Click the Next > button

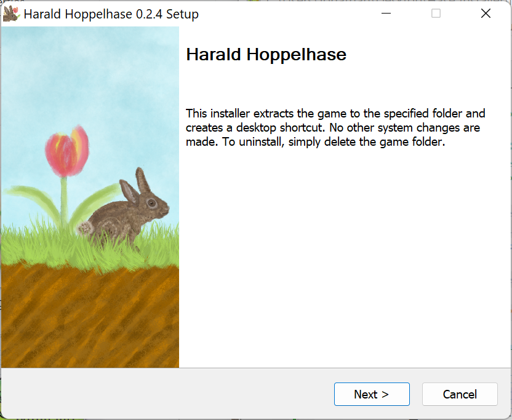point(372,394)
